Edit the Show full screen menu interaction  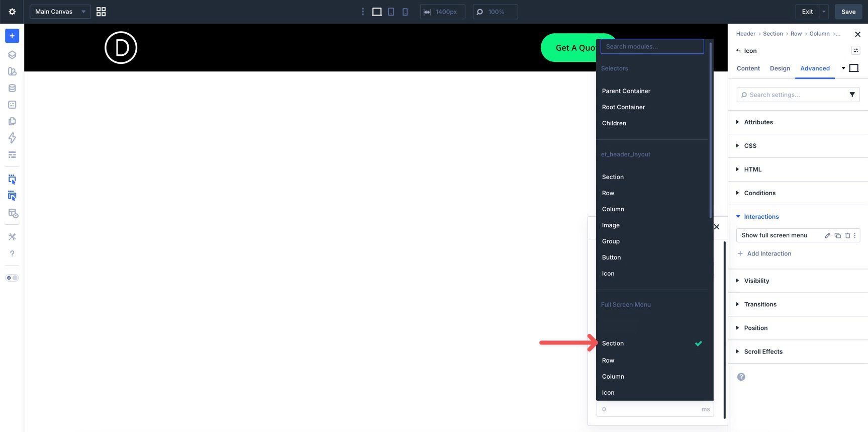[x=827, y=235]
